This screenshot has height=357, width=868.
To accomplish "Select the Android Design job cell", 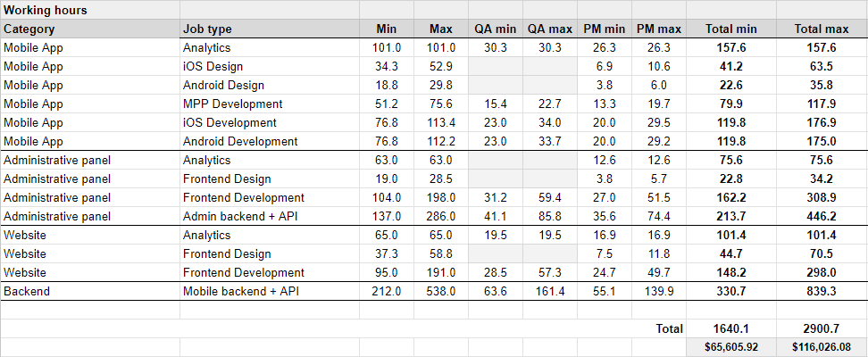I will (223, 85).
